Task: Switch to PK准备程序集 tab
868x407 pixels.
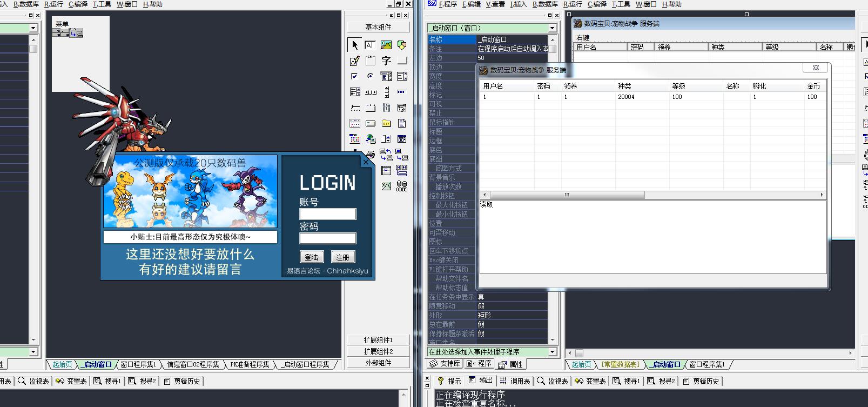Action: click(250, 364)
